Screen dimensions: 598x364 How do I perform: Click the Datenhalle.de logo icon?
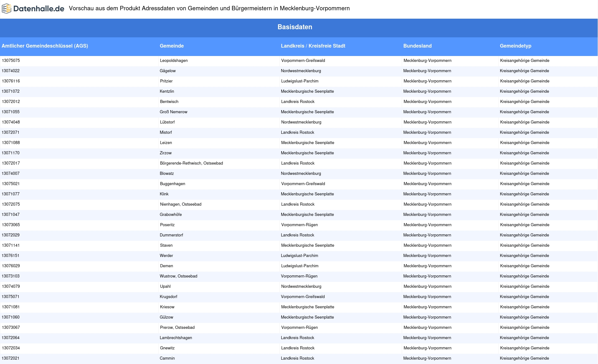[x=7, y=9]
